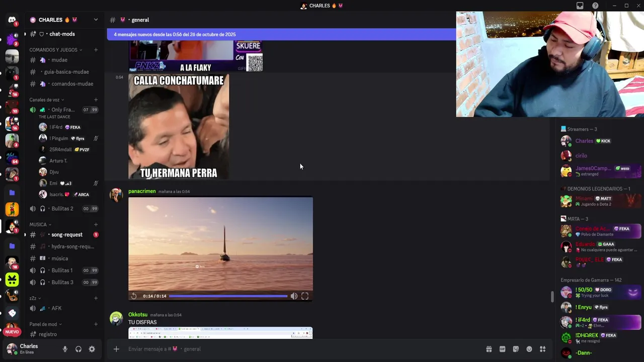Collapse MUSICA category
This screenshot has height=362, width=644.
tap(40, 224)
